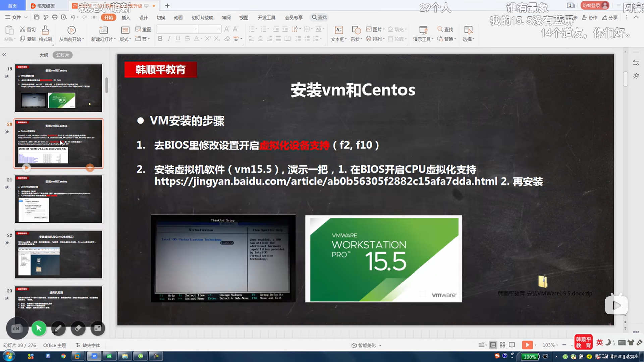Align text left in ribbon

pyautogui.click(x=251, y=39)
